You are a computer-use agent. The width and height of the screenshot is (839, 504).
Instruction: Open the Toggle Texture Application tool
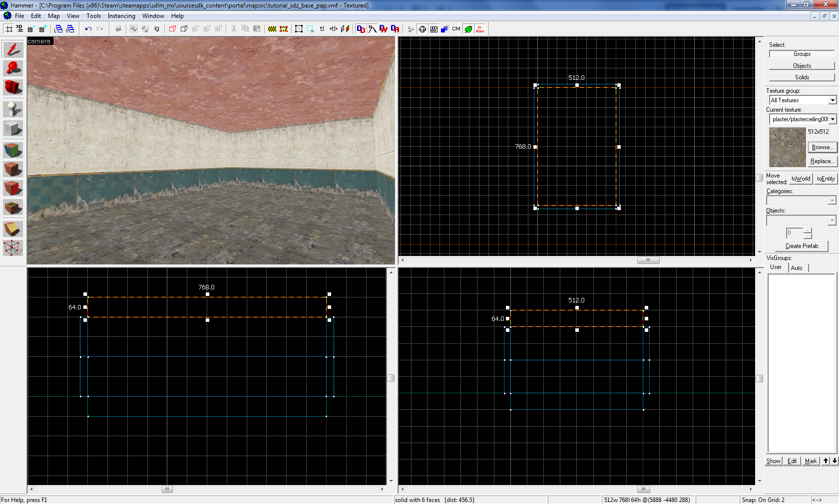13,150
